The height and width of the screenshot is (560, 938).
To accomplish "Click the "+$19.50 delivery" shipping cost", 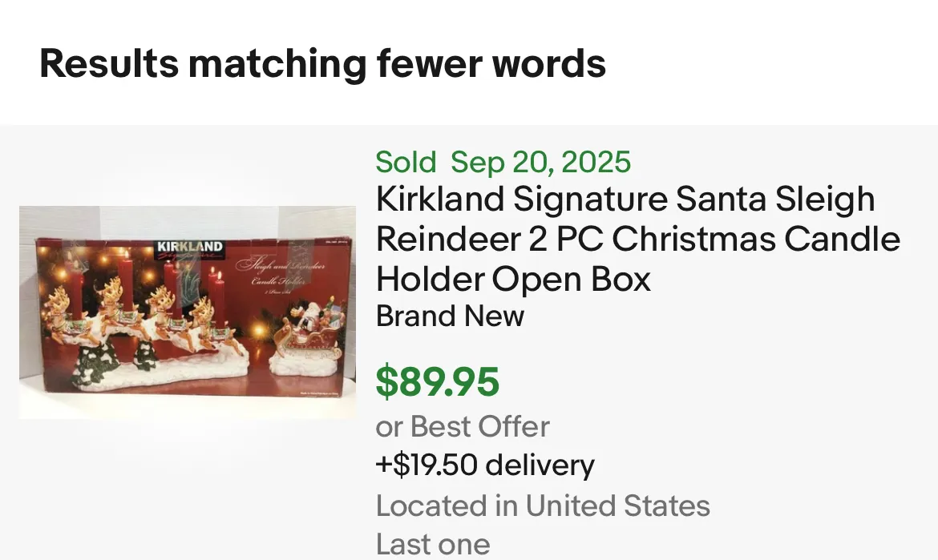I will (x=485, y=465).
